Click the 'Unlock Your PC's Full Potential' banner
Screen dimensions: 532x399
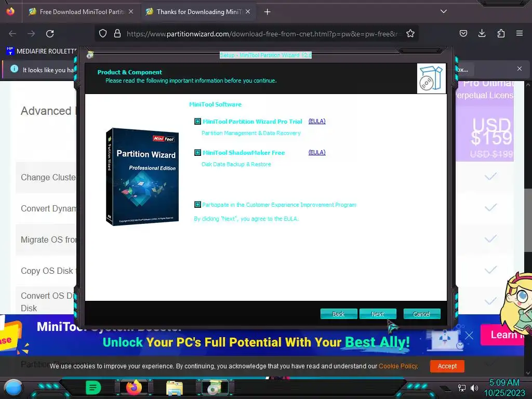tap(256, 342)
